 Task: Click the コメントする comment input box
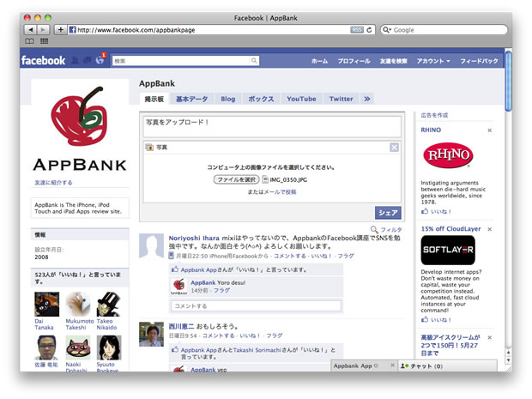tap(256, 306)
